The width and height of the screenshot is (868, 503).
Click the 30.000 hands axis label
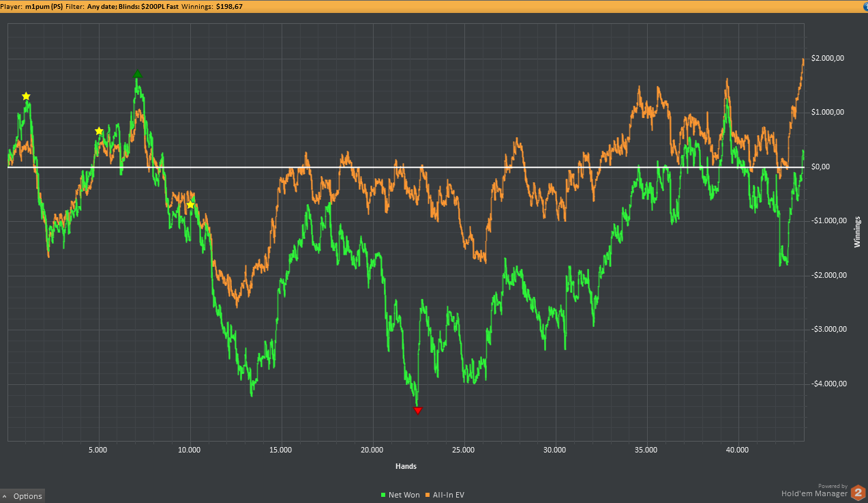[x=555, y=450]
